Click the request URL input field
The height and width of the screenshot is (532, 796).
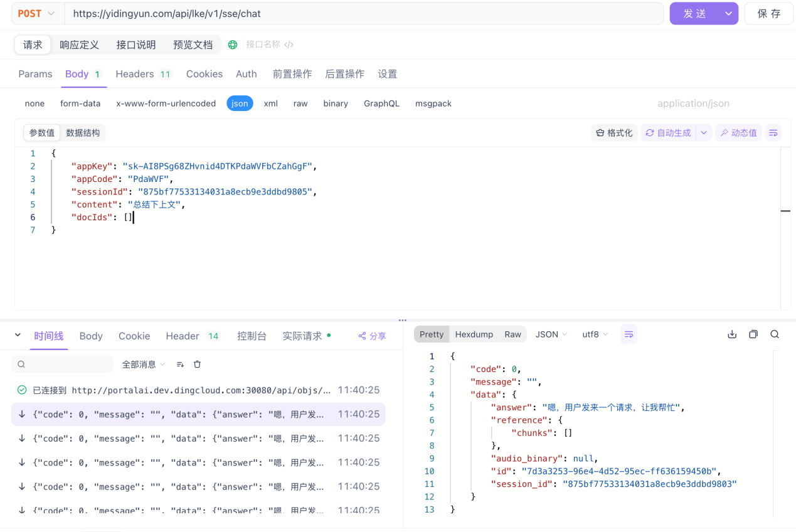[364, 14]
